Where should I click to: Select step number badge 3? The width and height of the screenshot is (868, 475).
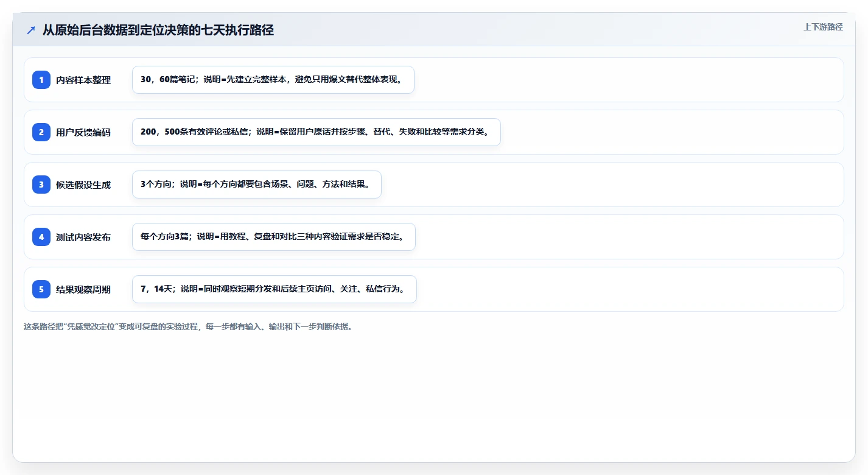(x=41, y=185)
